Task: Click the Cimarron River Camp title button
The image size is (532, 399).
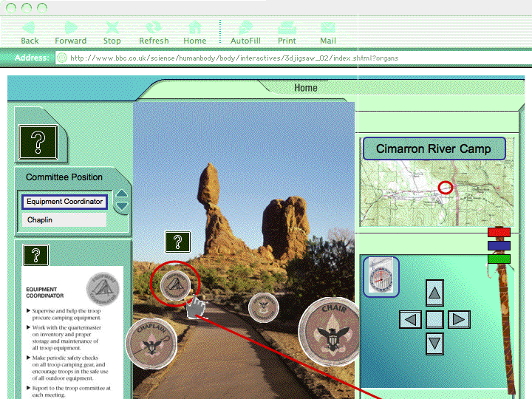Action: pyautogui.click(x=433, y=149)
